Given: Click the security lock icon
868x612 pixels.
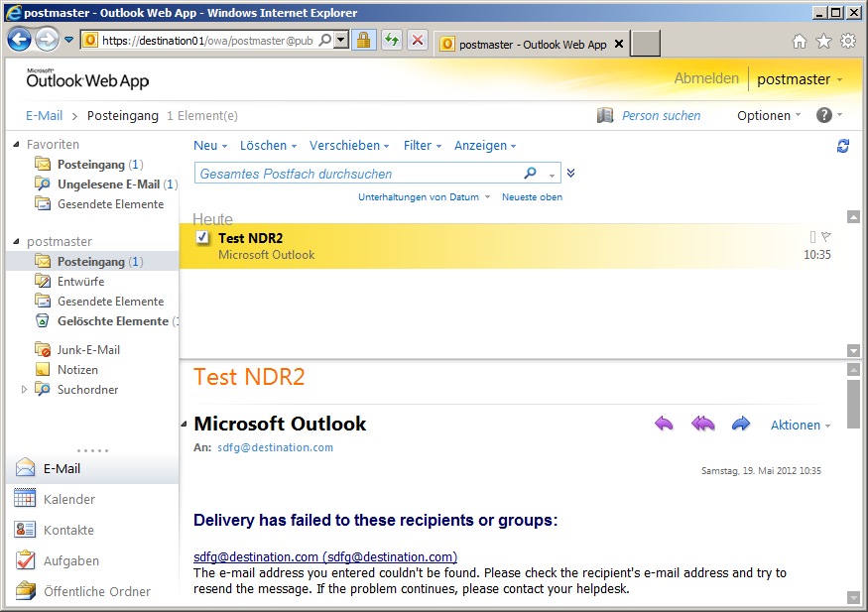Looking at the screenshot, I should click(364, 40).
